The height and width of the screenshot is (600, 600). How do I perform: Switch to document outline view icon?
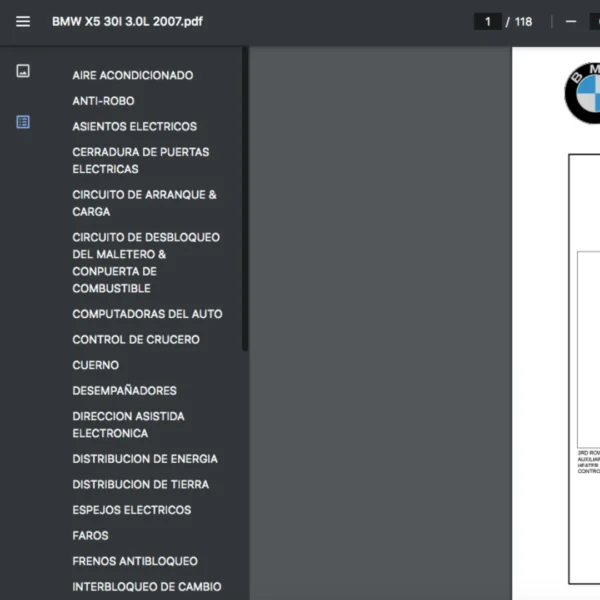[x=23, y=122]
